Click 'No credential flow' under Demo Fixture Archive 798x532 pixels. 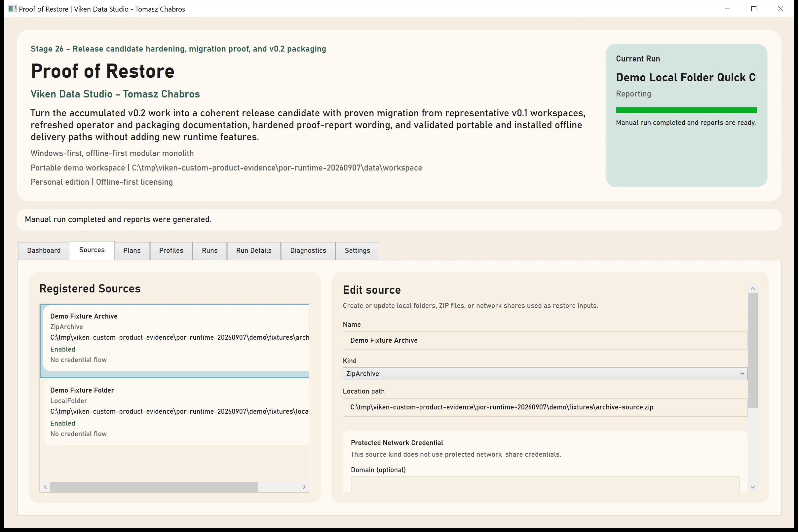(78, 360)
